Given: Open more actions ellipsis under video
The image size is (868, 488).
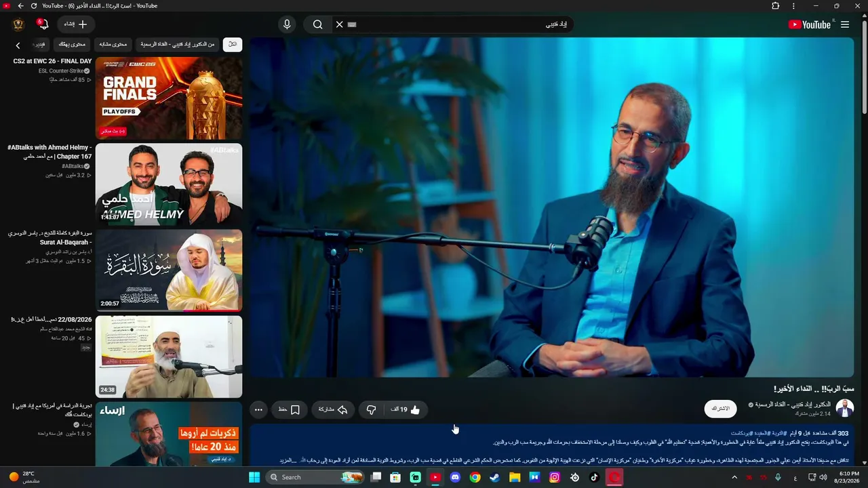Looking at the screenshot, I should point(258,409).
